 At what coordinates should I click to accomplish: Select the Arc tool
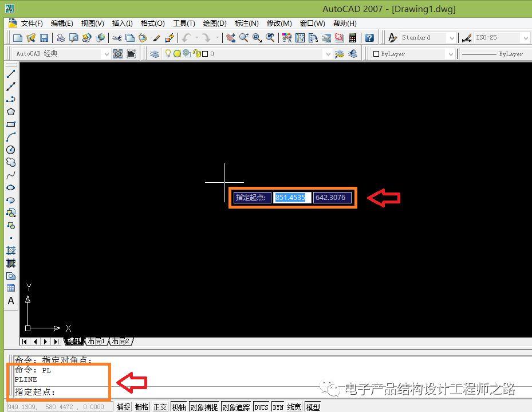click(x=11, y=137)
